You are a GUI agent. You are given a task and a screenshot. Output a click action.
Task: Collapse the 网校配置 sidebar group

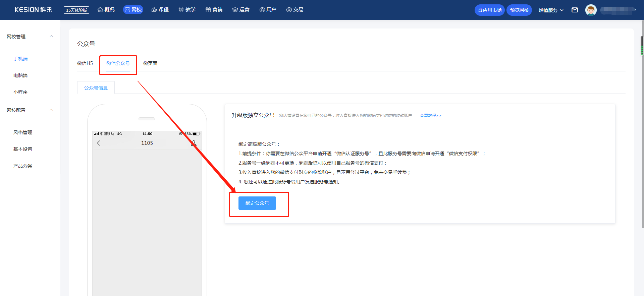51,110
